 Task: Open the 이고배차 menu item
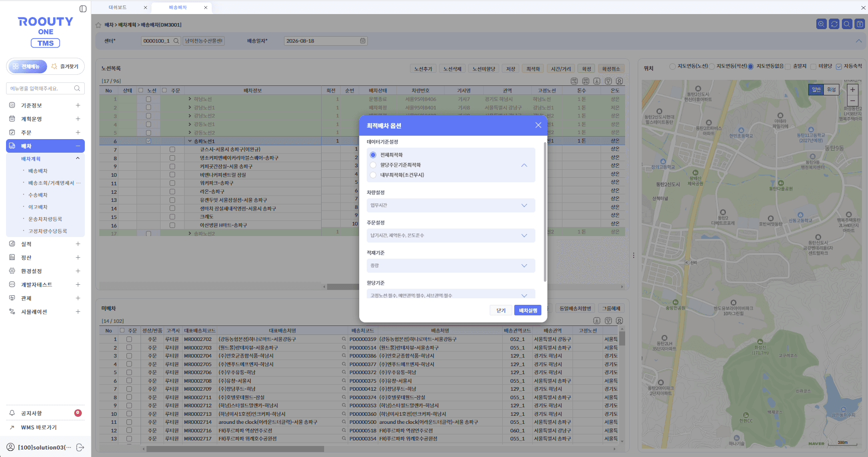[x=38, y=207]
